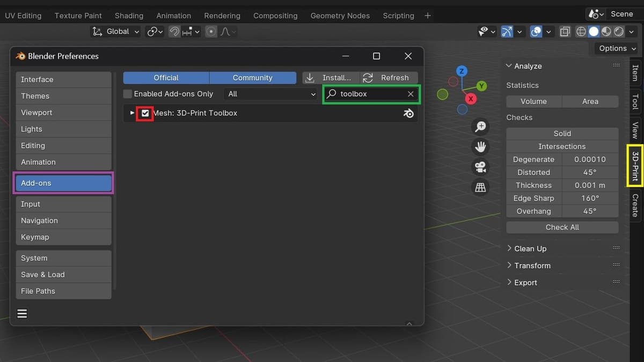
Task: Select wireframe viewport shading
Action: 581,32
